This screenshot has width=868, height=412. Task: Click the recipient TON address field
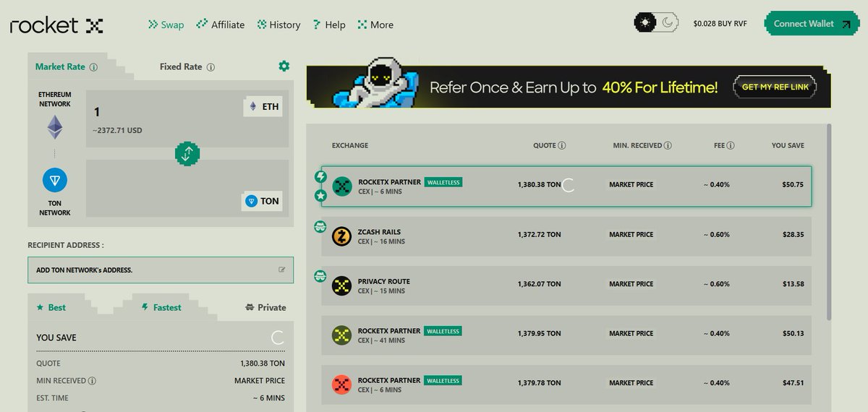[161, 270]
